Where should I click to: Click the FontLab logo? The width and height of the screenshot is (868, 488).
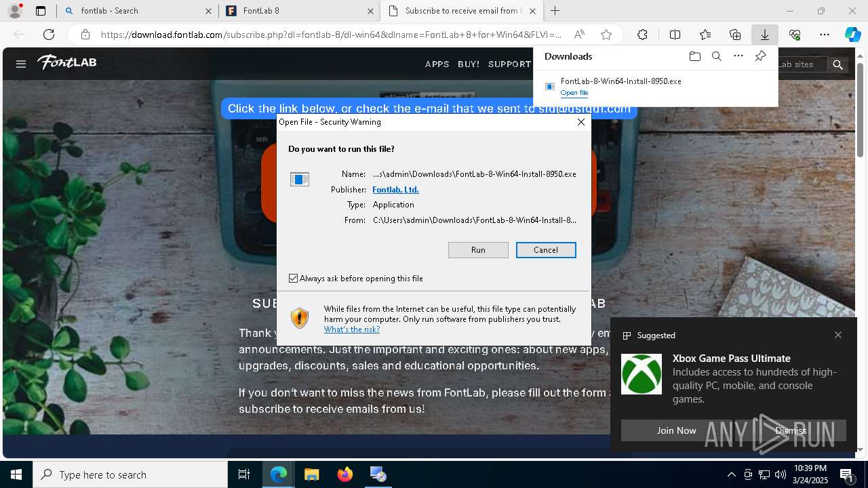tap(66, 62)
